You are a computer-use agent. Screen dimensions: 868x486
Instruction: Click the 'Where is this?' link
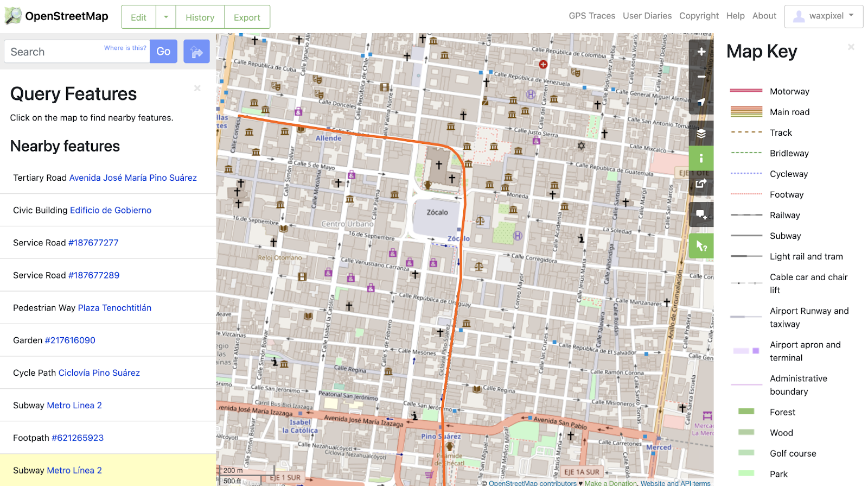pos(125,48)
